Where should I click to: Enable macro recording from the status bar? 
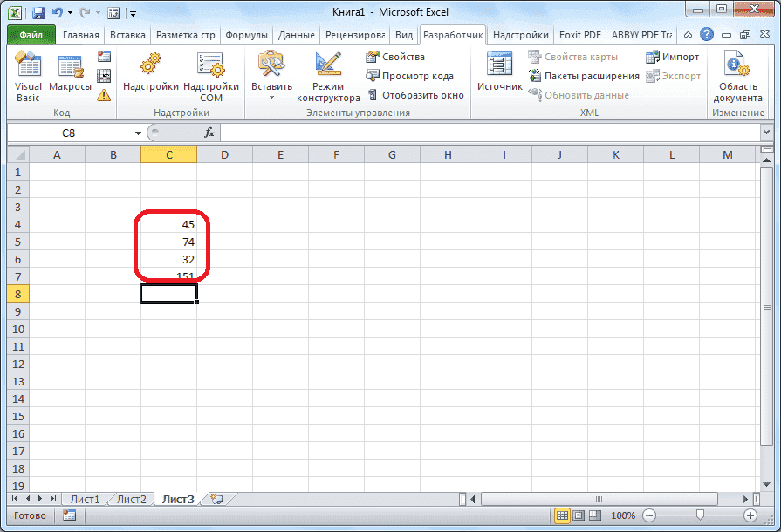[x=69, y=516]
